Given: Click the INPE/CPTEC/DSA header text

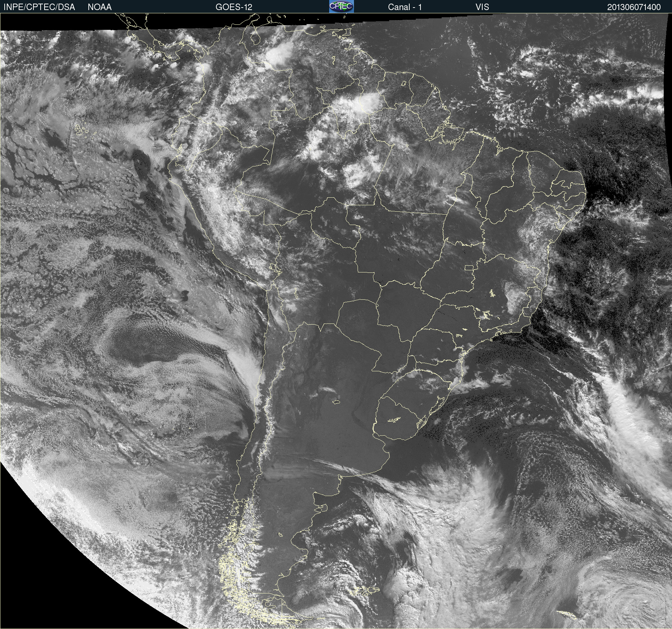Looking at the screenshot, I should pos(39,7).
